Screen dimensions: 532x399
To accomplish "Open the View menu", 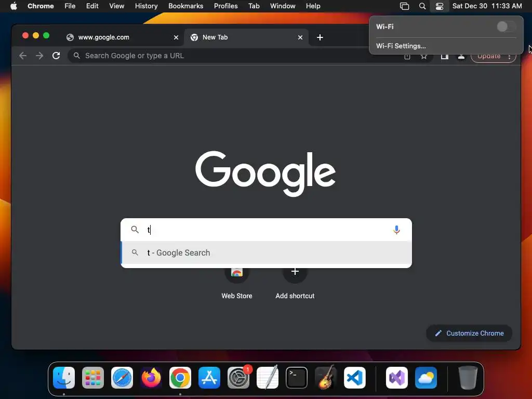I will pyautogui.click(x=116, y=6).
